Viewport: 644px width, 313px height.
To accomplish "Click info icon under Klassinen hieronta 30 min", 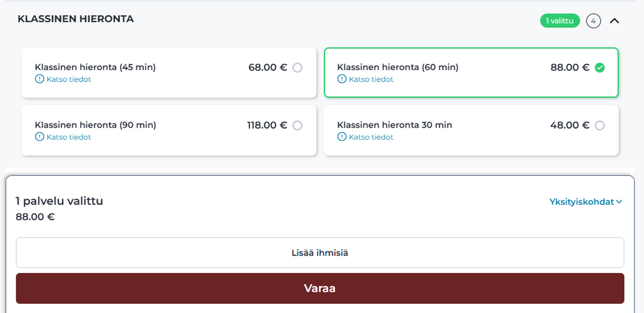I will (x=342, y=137).
